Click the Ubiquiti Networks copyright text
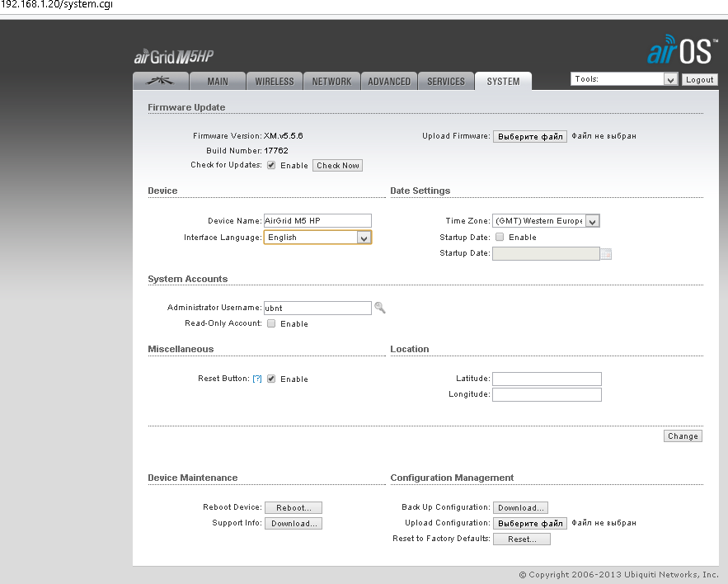The width and height of the screenshot is (728, 584). [618, 575]
